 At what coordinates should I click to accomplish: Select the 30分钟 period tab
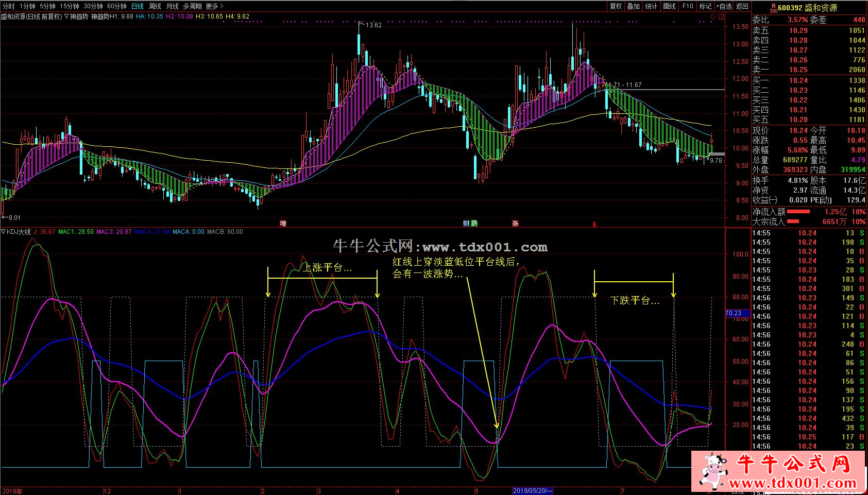coord(93,6)
